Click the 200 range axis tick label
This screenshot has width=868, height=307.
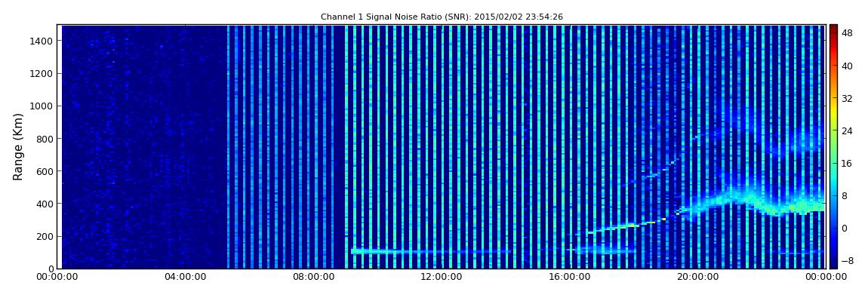[x=45, y=237]
